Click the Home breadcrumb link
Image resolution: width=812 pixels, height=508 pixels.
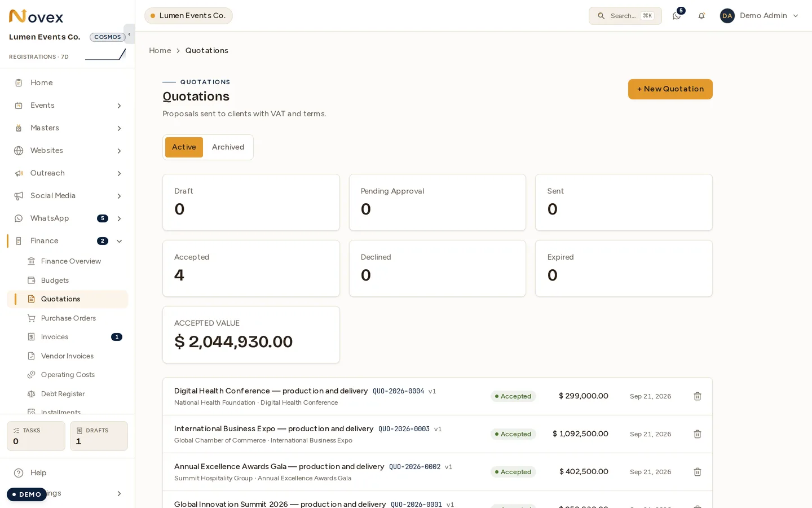coord(160,51)
